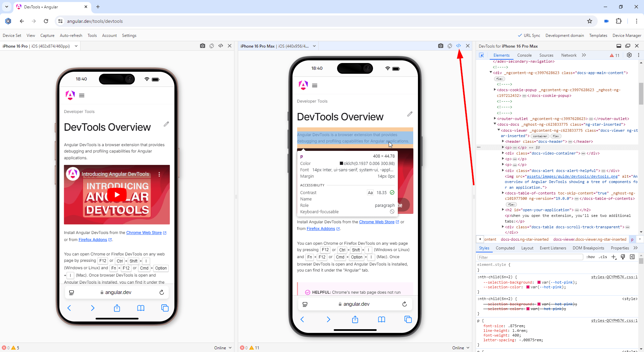Image resolution: width=644 pixels, height=352 pixels.
Task: Expand the router-outlet node
Action: pyautogui.click(x=495, y=119)
